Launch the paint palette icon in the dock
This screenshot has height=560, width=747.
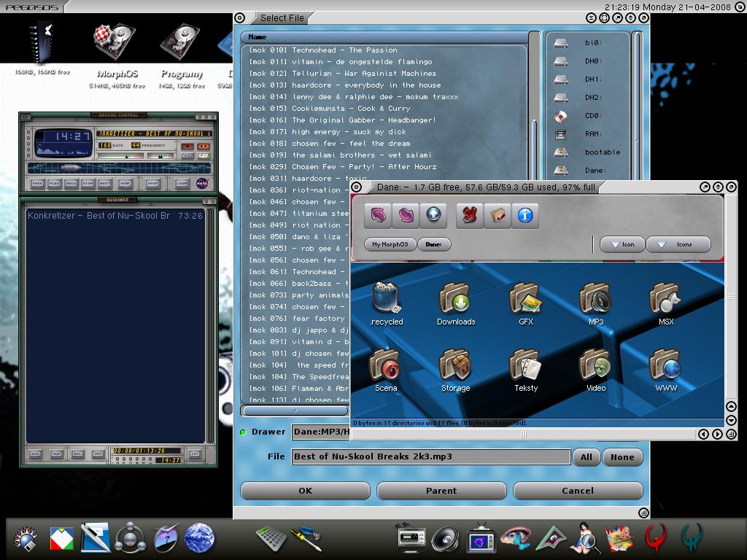(619, 539)
